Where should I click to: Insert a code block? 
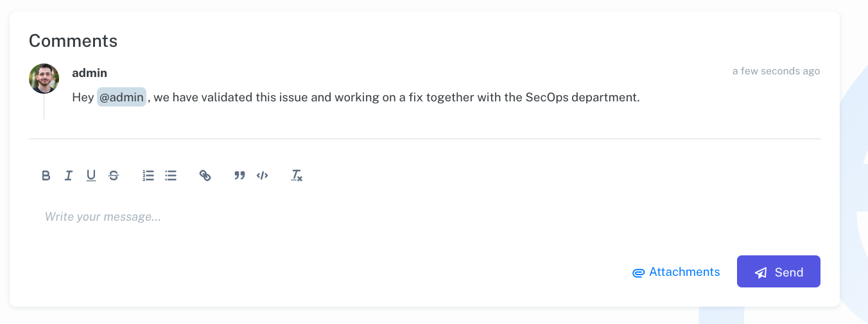point(262,175)
